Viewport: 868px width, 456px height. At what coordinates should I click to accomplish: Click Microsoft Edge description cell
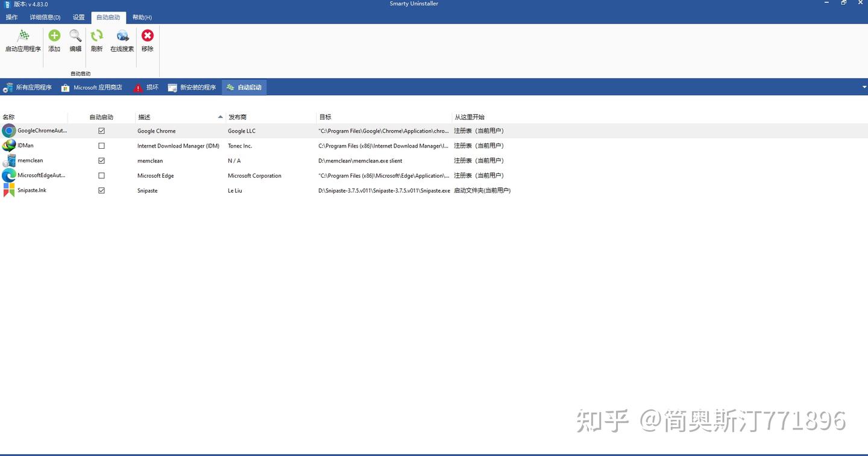(x=156, y=176)
